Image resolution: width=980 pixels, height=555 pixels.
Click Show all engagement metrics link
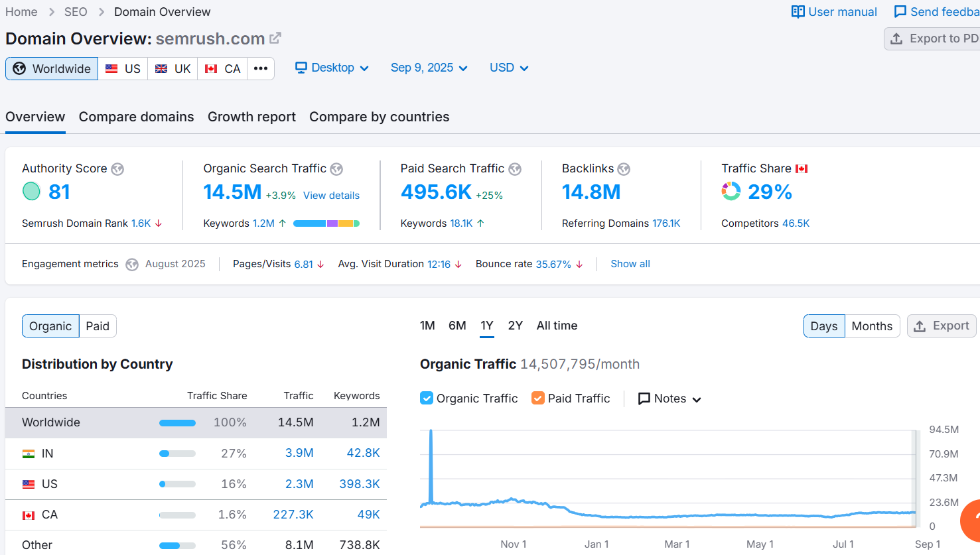click(x=630, y=264)
